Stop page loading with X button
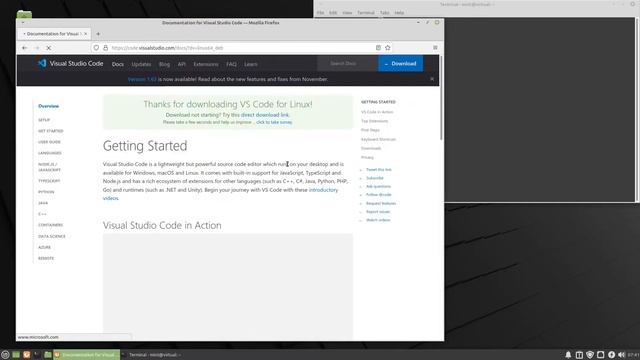 click(x=49, y=48)
